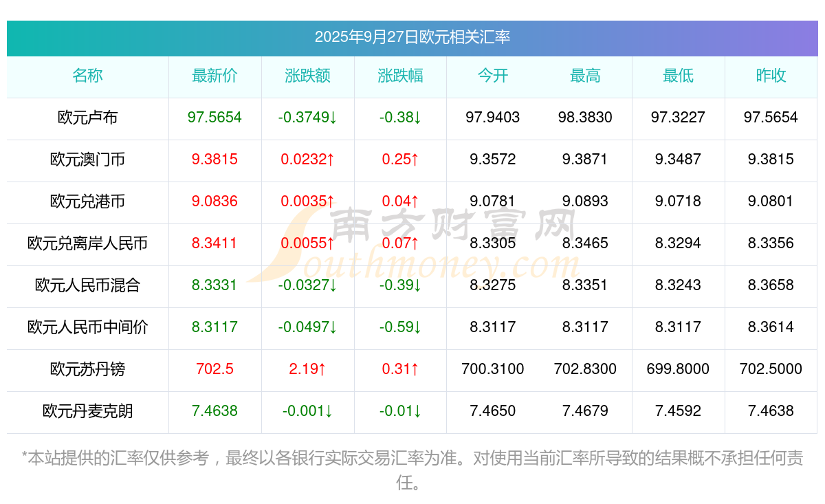Click latest price 8.3411
Screen dimensions: 825x504
214,243
